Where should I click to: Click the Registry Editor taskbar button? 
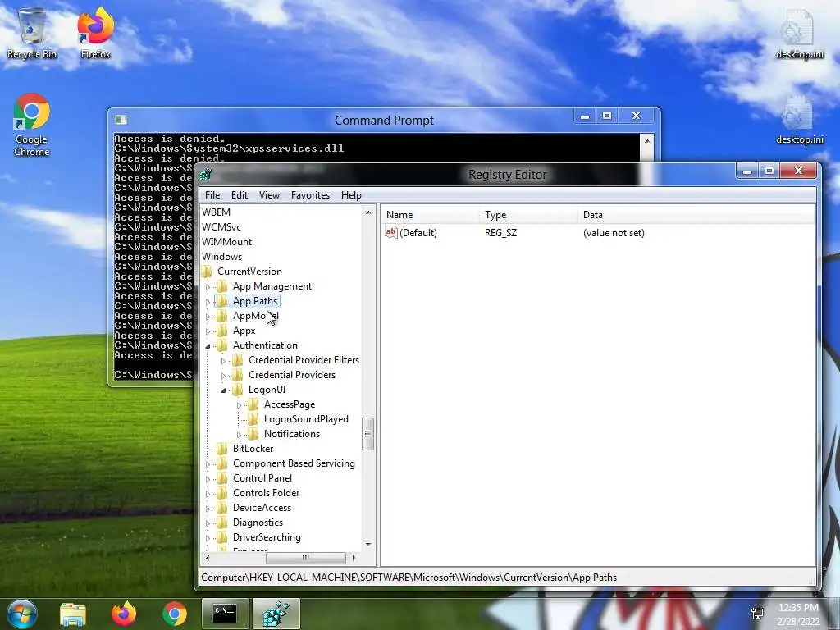(x=276, y=614)
